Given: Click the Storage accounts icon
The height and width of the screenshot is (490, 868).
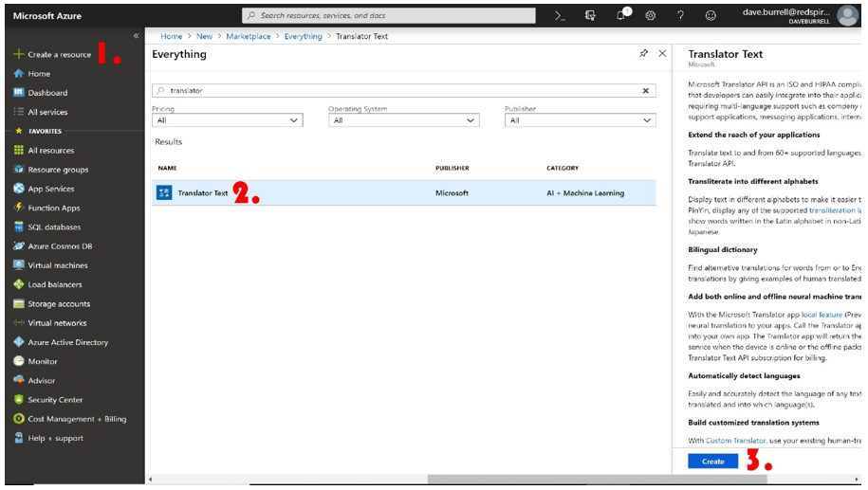Looking at the screenshot, I should 19,303.
